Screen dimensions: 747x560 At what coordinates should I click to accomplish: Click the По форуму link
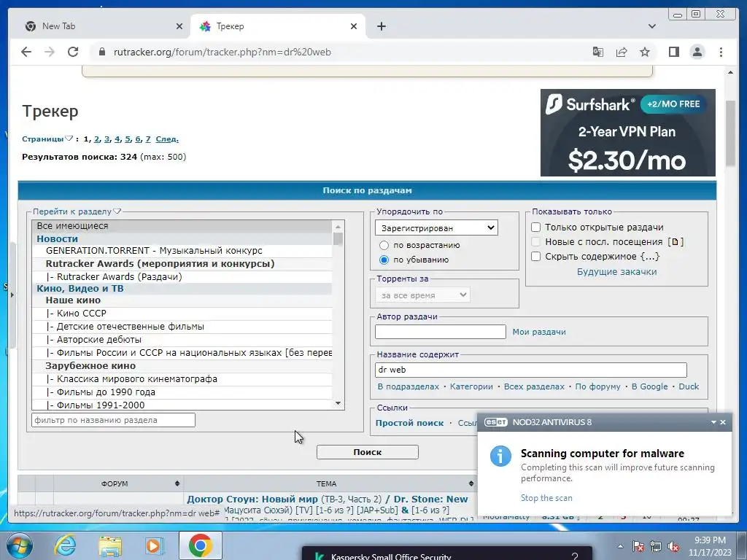pyautogui.click(x=598, y=386)
